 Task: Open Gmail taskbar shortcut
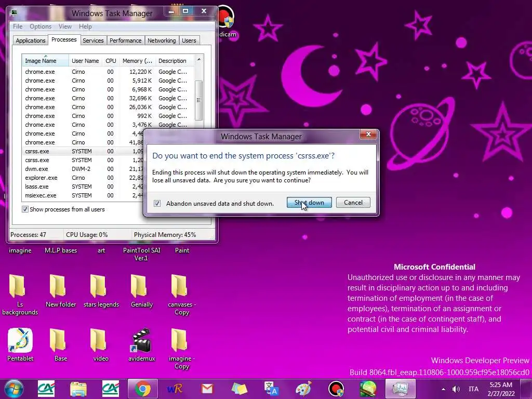tap(207, 389)
